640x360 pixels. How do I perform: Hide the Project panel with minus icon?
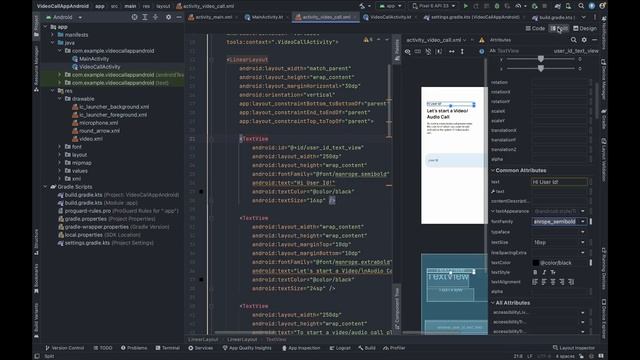pos(179,17)
